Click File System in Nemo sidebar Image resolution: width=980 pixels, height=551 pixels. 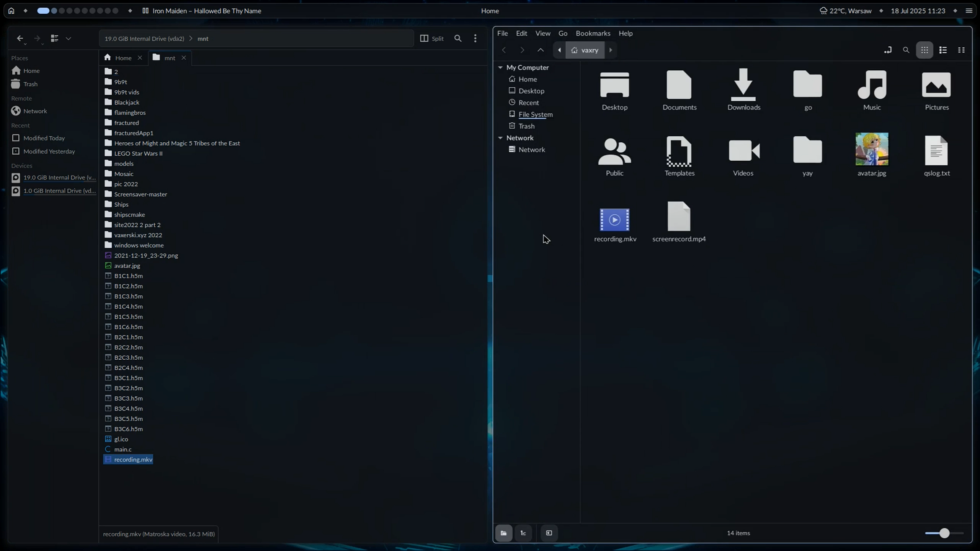[535, 114]
